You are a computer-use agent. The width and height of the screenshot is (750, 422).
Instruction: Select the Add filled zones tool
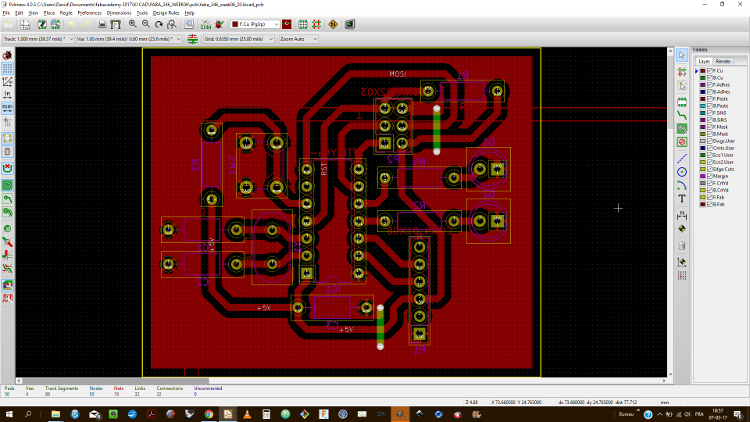click(x=682, y=129)
